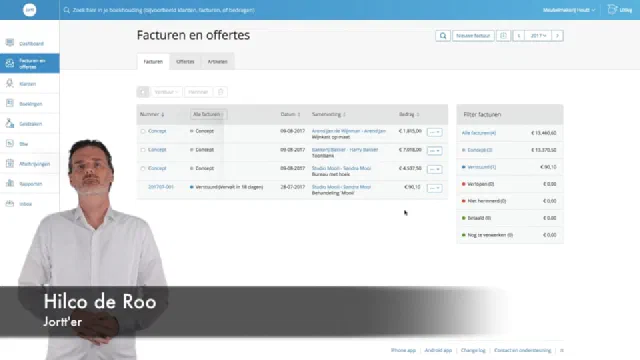Image resolution: width=640 pixels, height=360 pixels.
Task: Open Klanten in the sidebar
Action: pyautogui.click(x=29, y=84)
